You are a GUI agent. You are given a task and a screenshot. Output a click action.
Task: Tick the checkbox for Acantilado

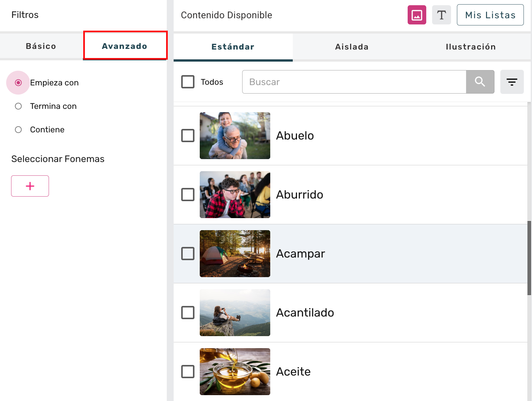(x=188, y=313)
